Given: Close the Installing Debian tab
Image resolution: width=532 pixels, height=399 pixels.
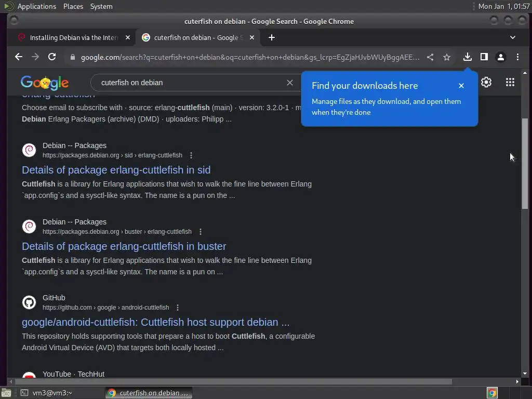Looking at the screenshot, I should pos(128,37).
